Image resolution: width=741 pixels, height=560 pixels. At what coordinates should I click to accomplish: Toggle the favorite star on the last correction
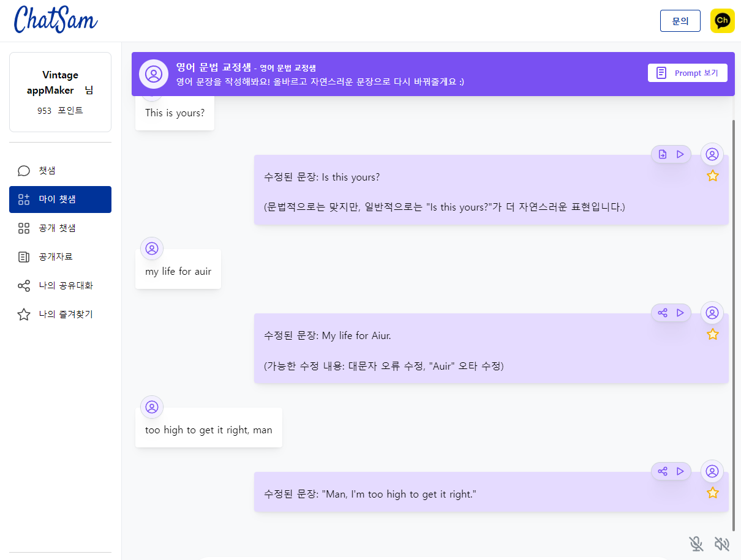point(712,492)
